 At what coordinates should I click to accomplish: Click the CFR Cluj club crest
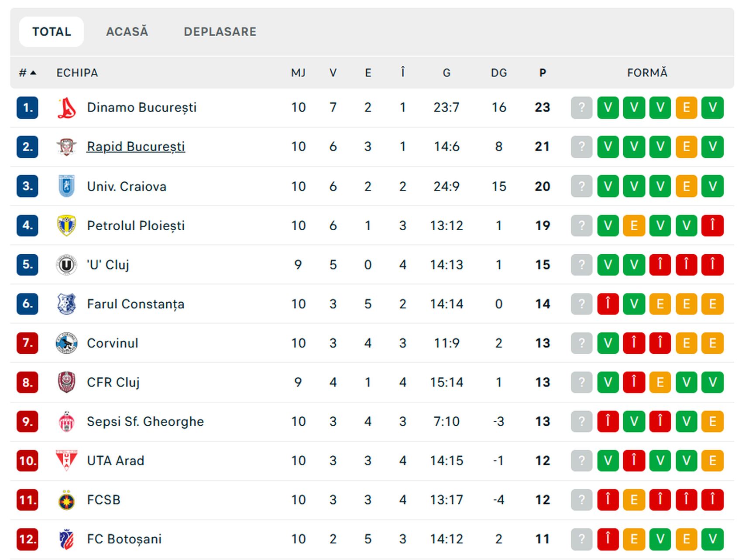coord(67,382)
